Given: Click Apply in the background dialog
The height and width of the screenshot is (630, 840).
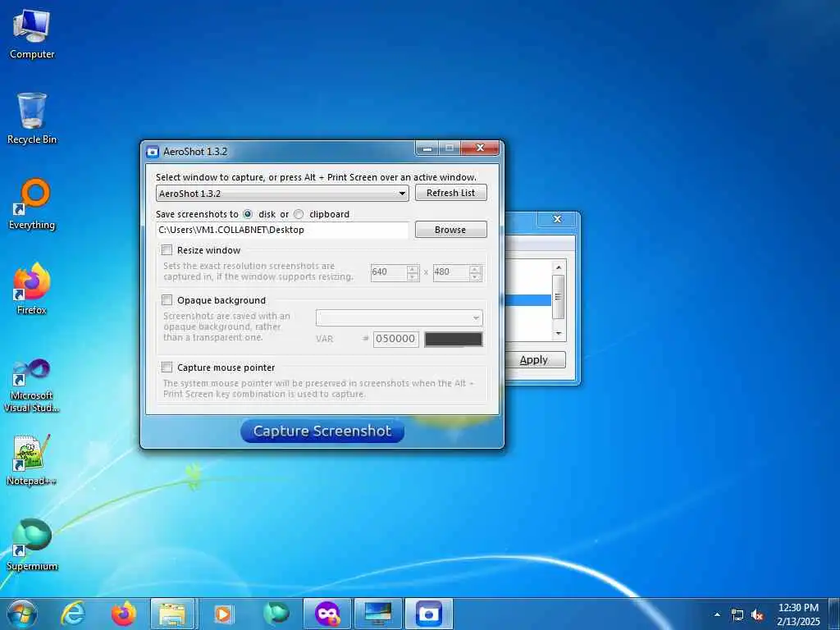Looking at the screenshot, I should pos(534,360).
